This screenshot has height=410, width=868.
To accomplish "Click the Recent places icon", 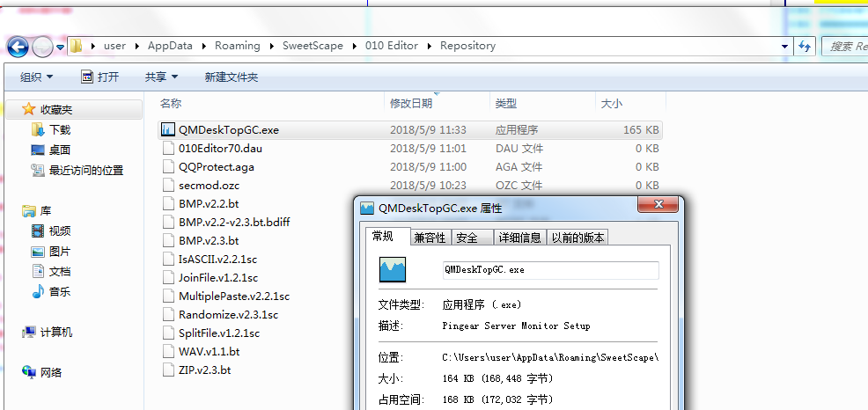I will pyautogui.click(x=38, y=171).
